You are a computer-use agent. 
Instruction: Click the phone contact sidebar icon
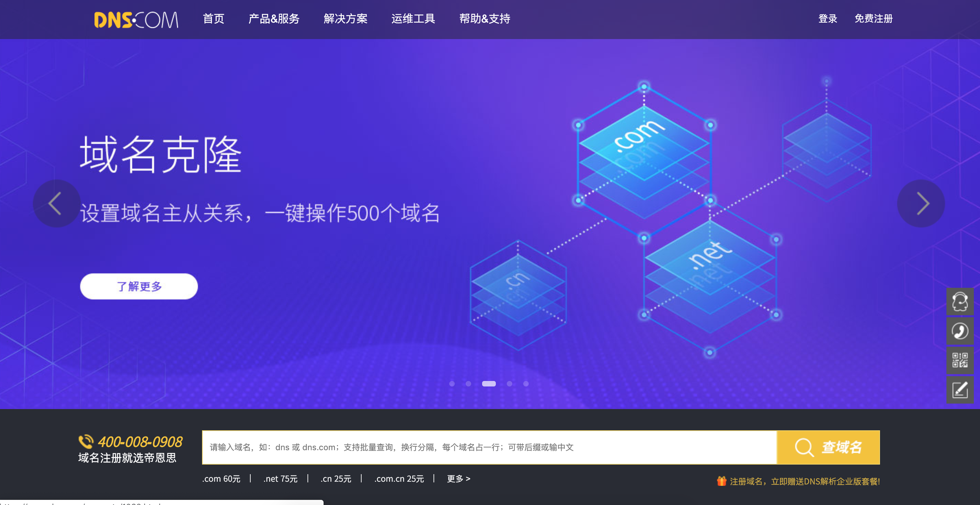point(959,331)
